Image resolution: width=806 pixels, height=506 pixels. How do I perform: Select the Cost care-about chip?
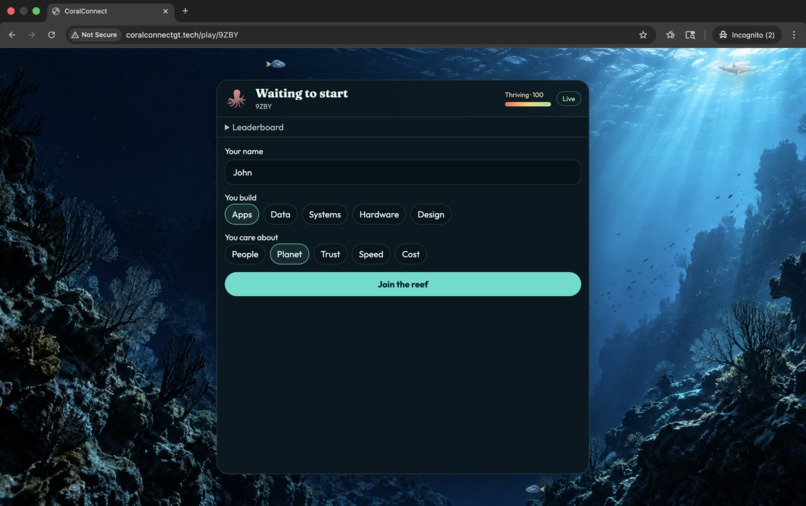point(411,254)
